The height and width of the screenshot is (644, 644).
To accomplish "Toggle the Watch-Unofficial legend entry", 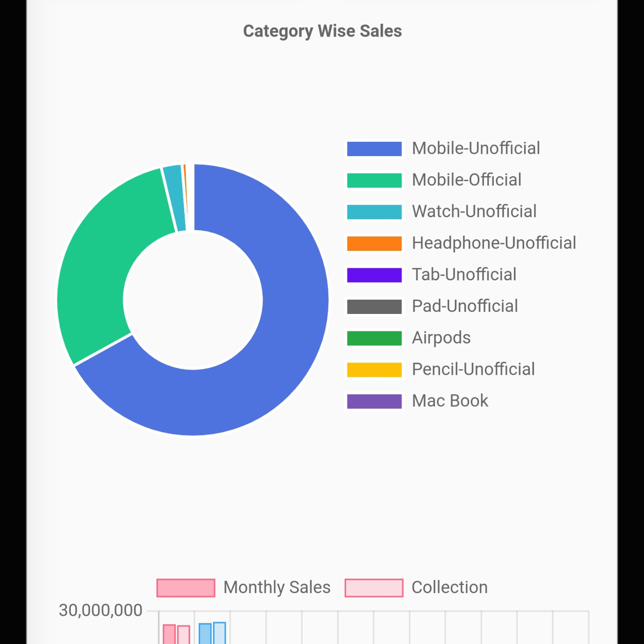I will point(474,212).
